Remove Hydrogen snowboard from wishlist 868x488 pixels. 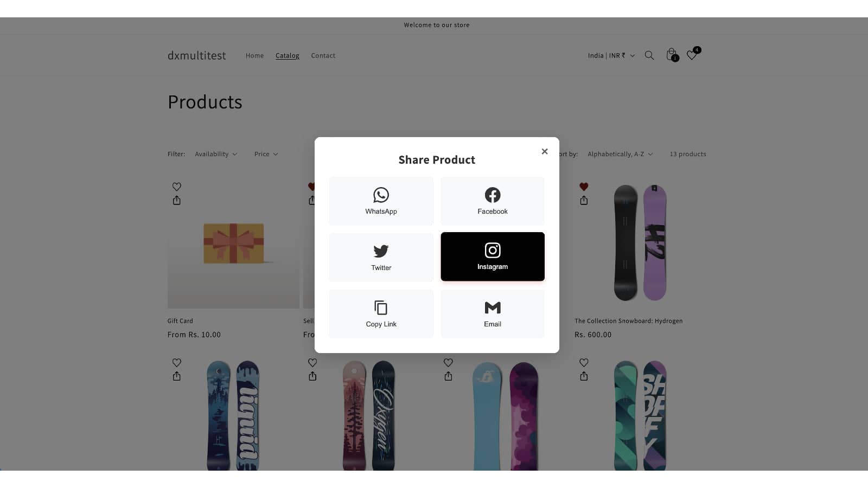584,187
